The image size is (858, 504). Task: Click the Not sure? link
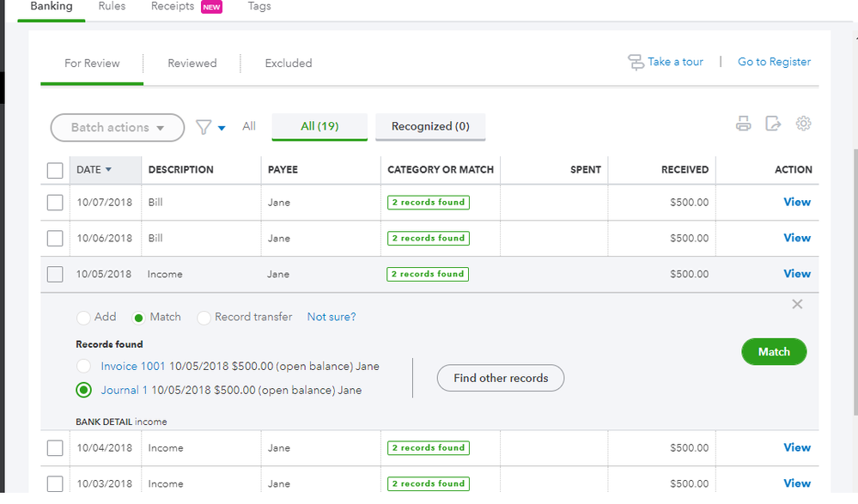tap(332, 317)
